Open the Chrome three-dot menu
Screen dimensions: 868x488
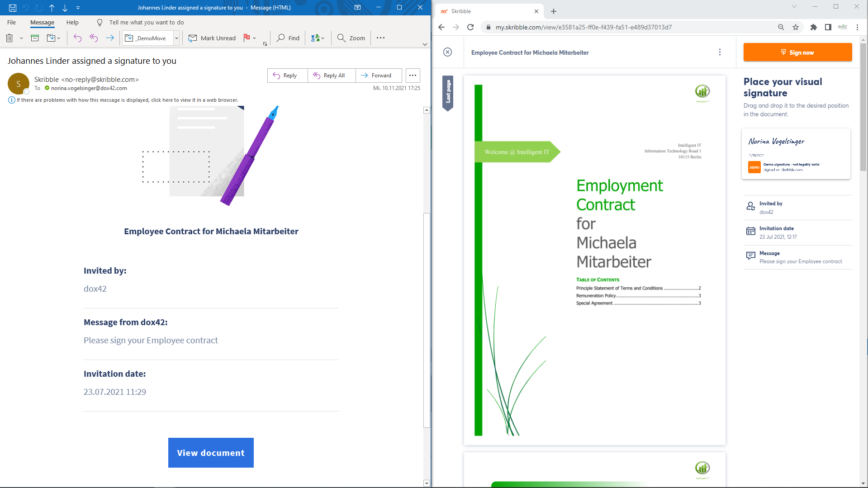tap(857, 27)
